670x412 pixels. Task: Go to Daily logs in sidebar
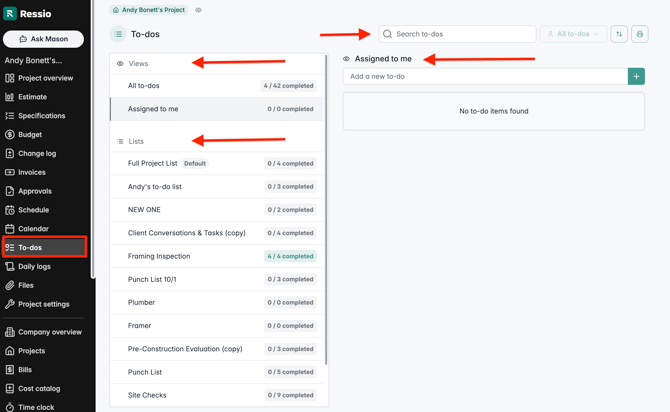34,266
